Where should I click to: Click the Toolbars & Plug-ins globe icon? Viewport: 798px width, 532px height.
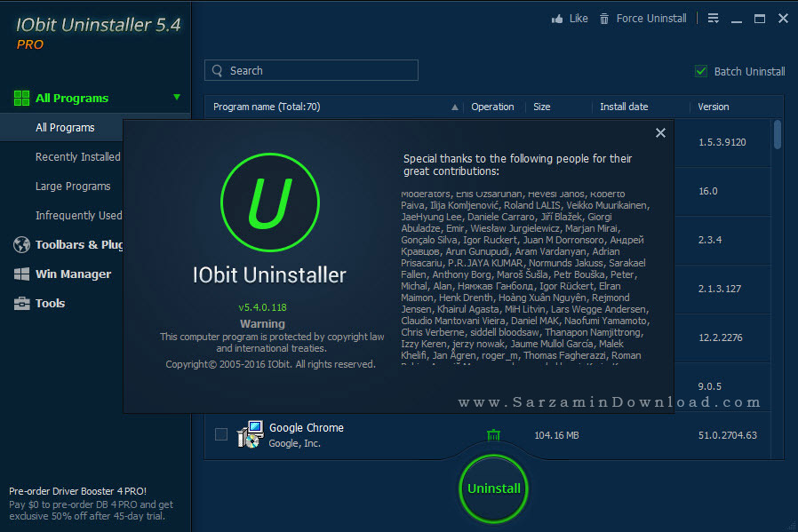21,244
